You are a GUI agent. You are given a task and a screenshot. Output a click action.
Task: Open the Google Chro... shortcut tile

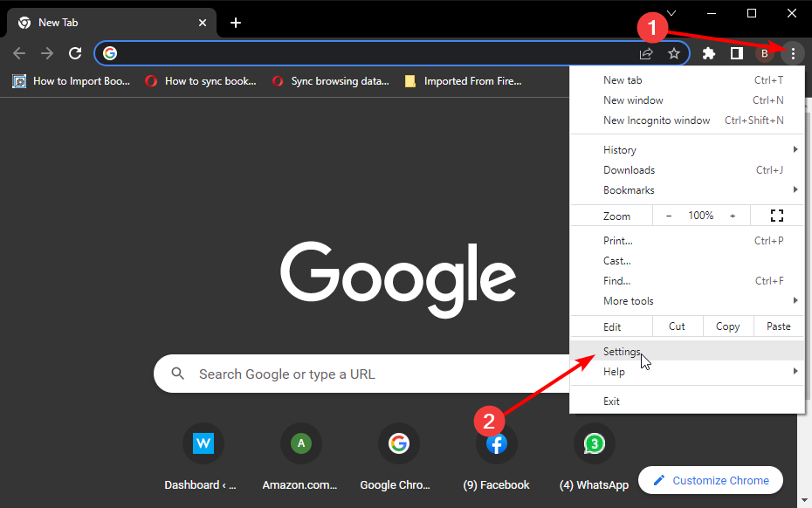point(398,457)
